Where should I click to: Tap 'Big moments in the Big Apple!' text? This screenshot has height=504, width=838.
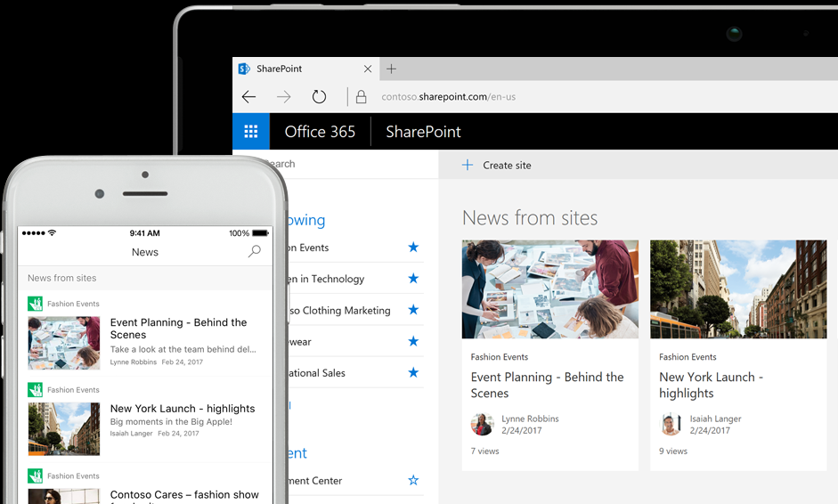click(x=171, y=422)
